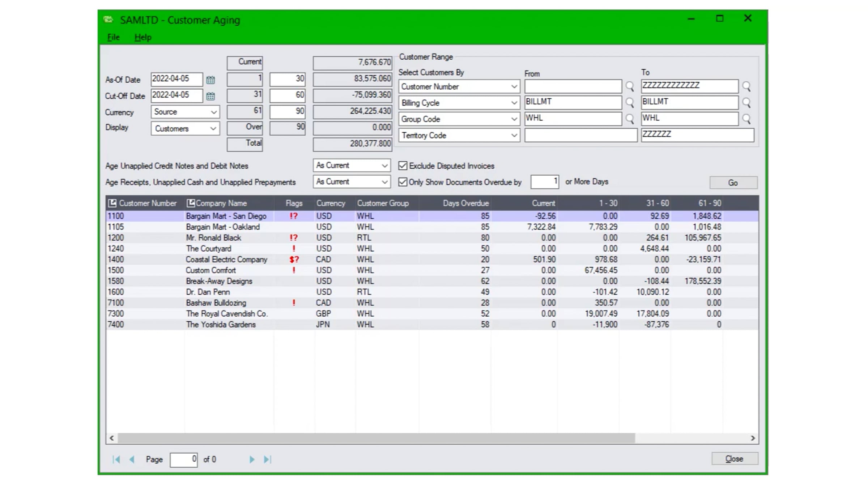Click the Customer Number column drill-down icon

point(112,203)
